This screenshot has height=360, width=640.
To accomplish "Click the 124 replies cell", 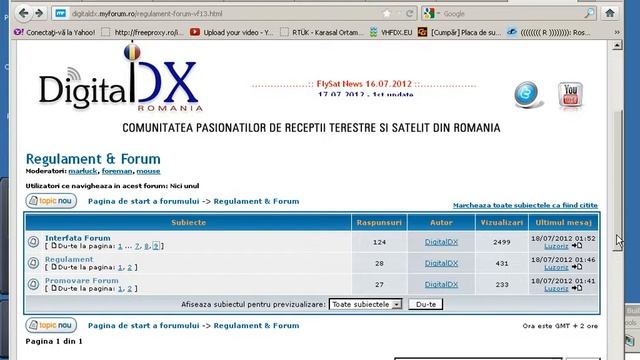I will click(379, 242).
